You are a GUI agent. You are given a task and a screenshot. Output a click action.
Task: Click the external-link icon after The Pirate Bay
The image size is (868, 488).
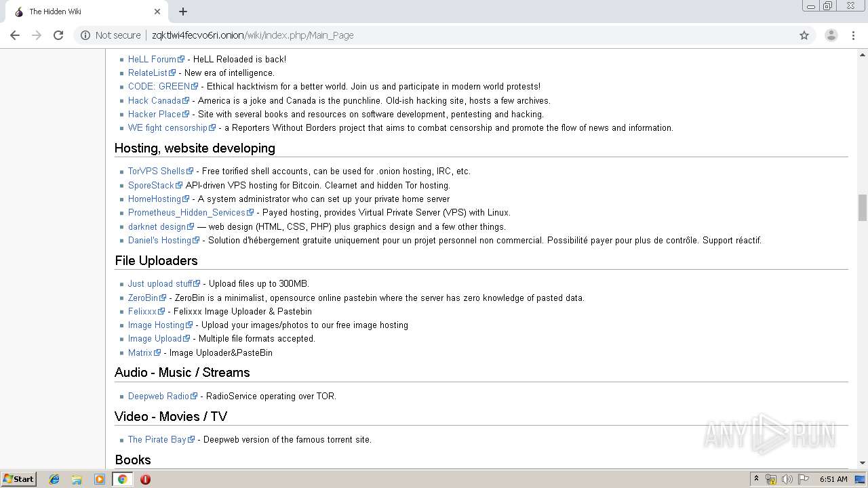[x=191, y=439]
